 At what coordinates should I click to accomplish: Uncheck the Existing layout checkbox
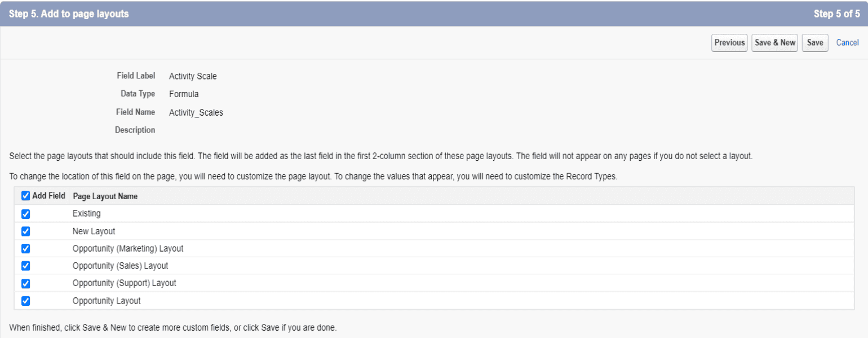25,214
